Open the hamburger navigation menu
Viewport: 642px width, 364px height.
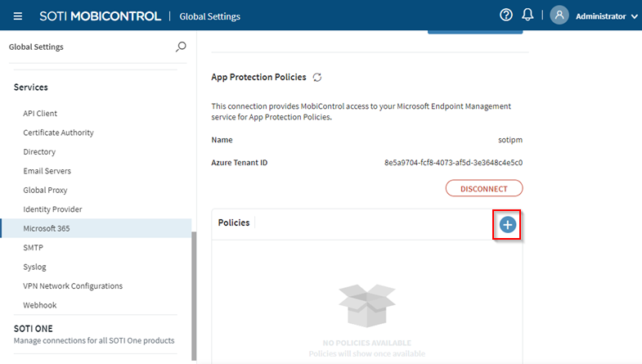click(x=18, y=16)
